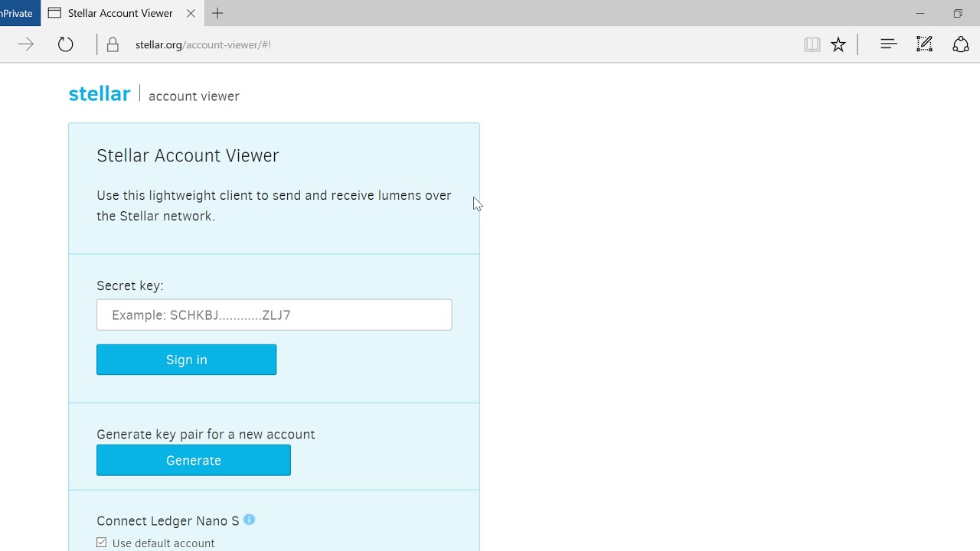Click the InPrivate badge

[18, 13]
